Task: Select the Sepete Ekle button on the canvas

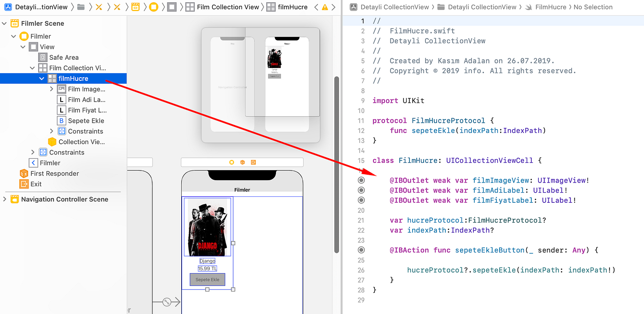Action: pyautogui.click(x=207, y=279)
